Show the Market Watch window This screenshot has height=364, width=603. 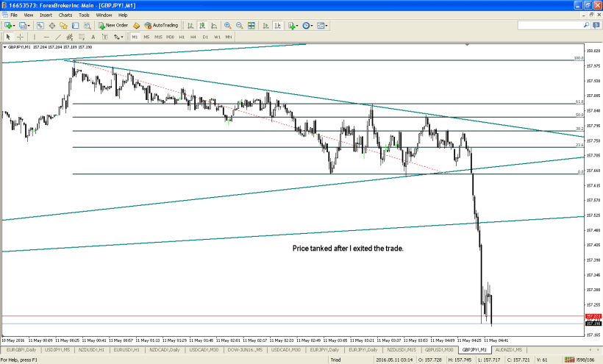tap(40, 25)
